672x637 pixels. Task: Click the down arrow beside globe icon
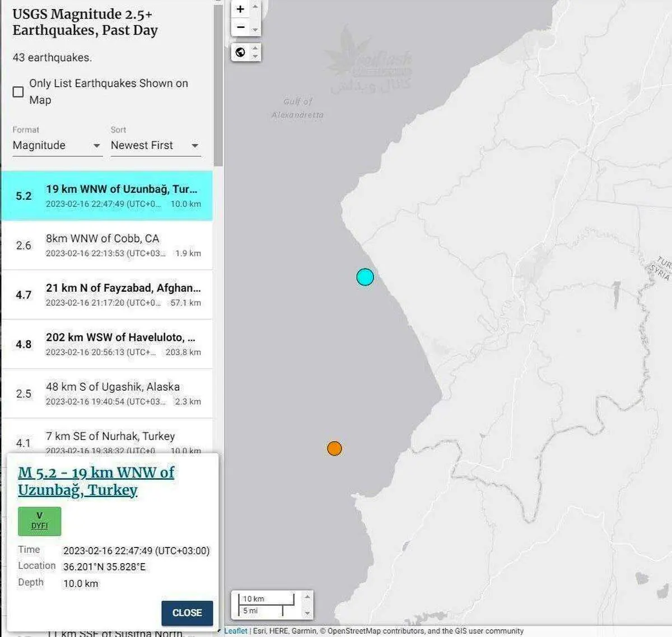tap(255, 57)
